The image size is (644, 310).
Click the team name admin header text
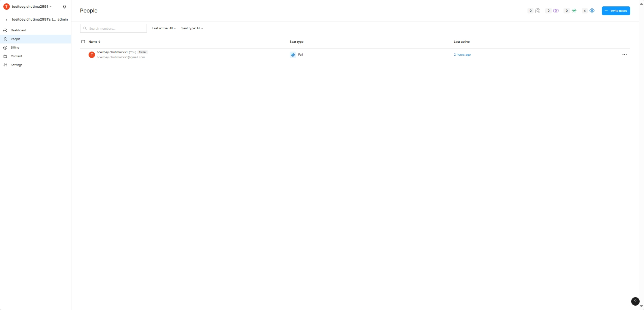(40, 20)
